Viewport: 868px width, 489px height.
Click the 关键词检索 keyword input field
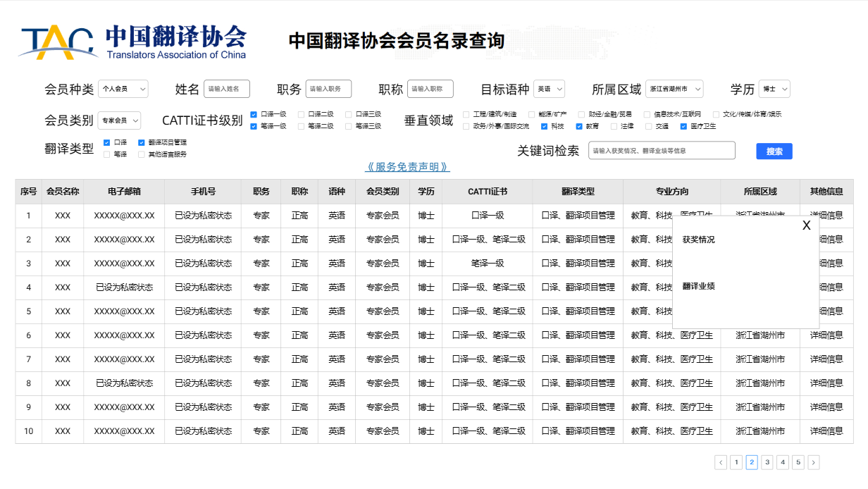pyautogui.click(x=662, y=151)
